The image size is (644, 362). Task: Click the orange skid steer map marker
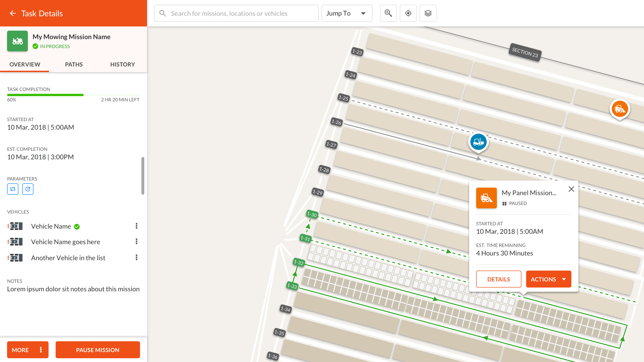(619, 109)
